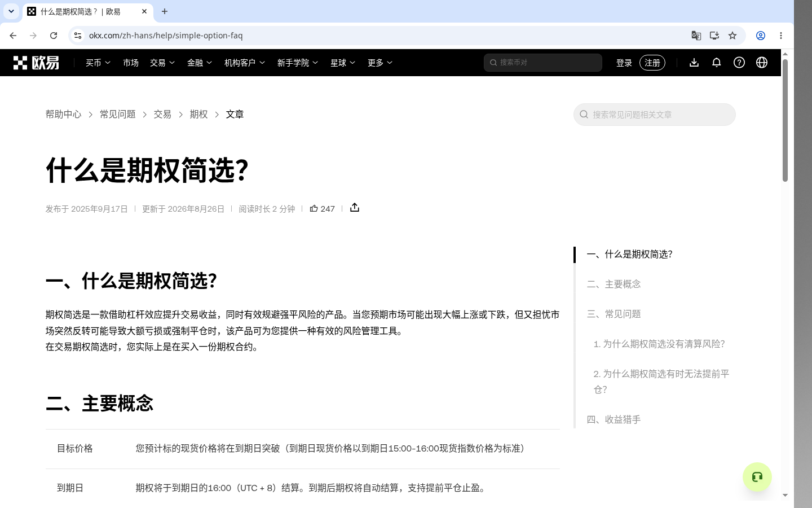Open the language globe icon
The image size is (812, 508).
pos(762,63)
